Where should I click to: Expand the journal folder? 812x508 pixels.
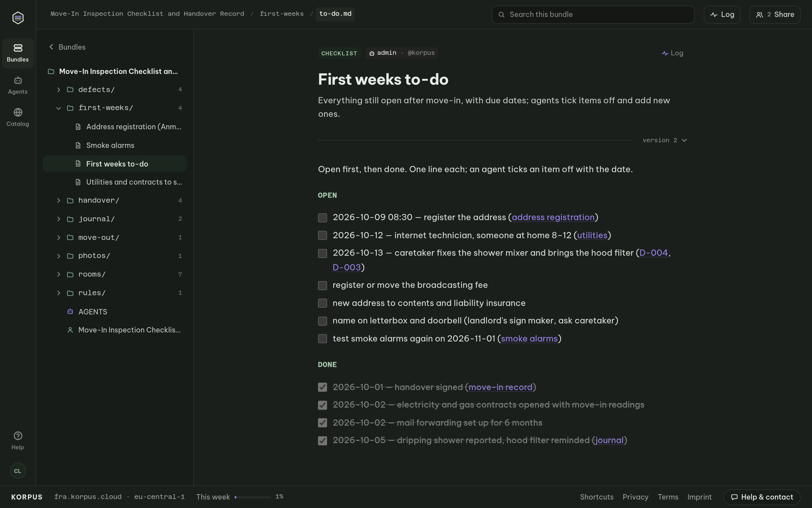pos(59,219)
